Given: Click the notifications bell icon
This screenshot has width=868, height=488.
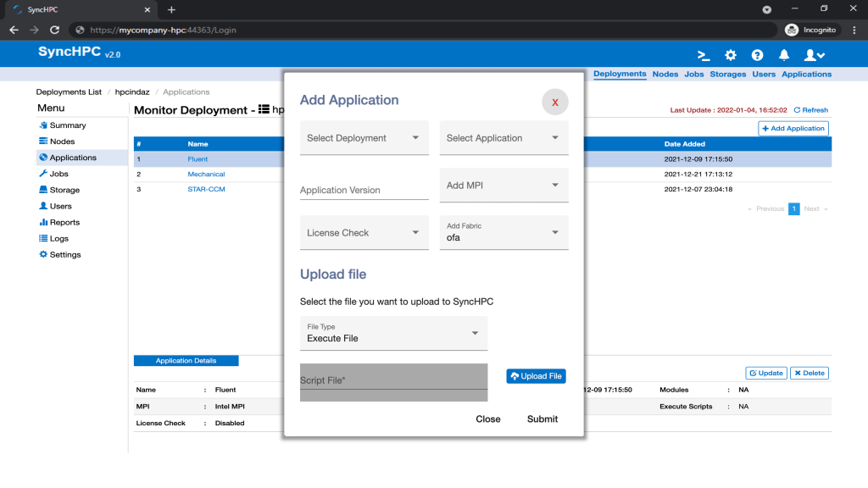Looking at the screenshot, I should (x=784, y=55).
